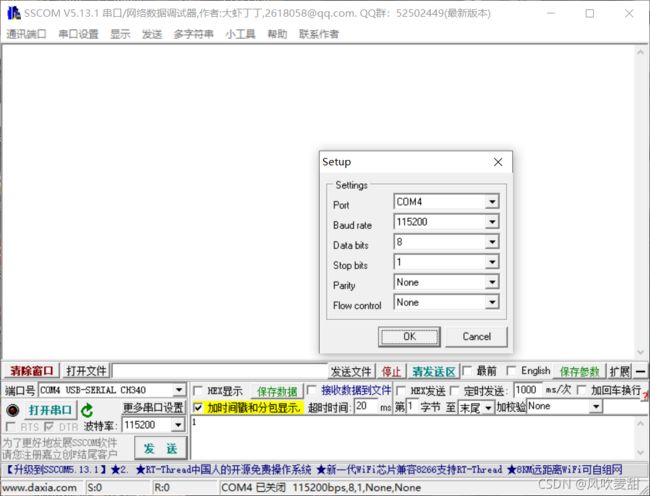
Task: Click the 保存数据 button
Action: [x=277, y=391]
